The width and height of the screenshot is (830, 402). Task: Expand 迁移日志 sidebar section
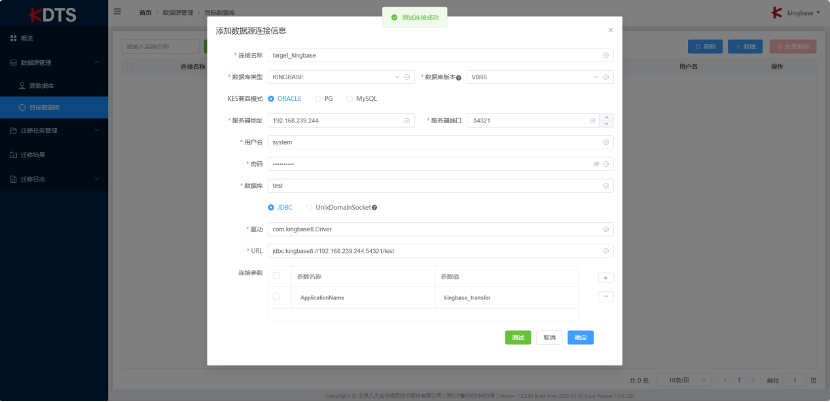[x=54, y=179]
